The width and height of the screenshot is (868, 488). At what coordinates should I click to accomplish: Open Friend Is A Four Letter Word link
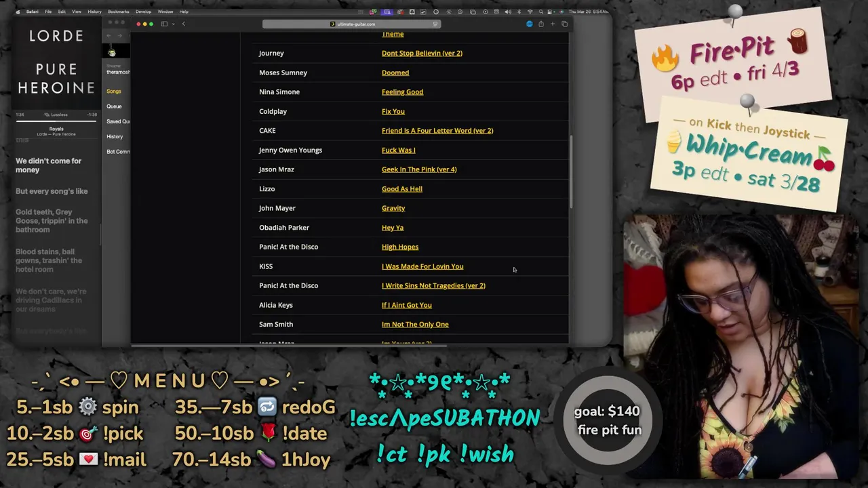point(437,130)
